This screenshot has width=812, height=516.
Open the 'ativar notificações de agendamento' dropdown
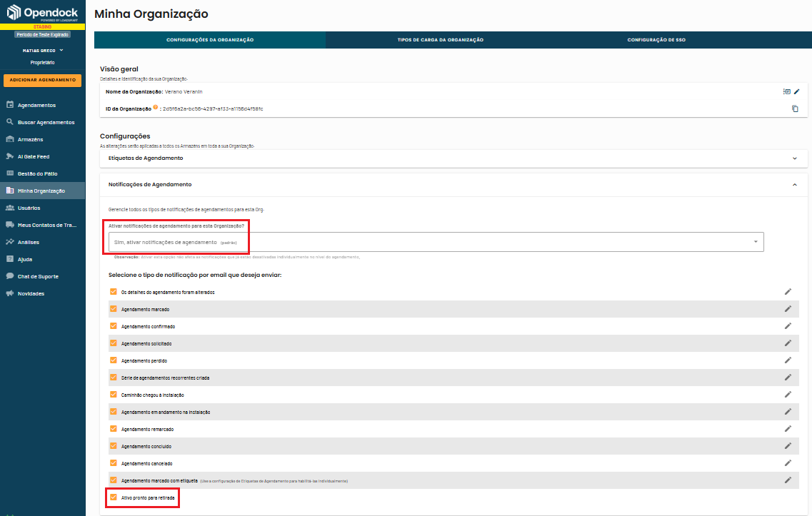tap(436, 242)
